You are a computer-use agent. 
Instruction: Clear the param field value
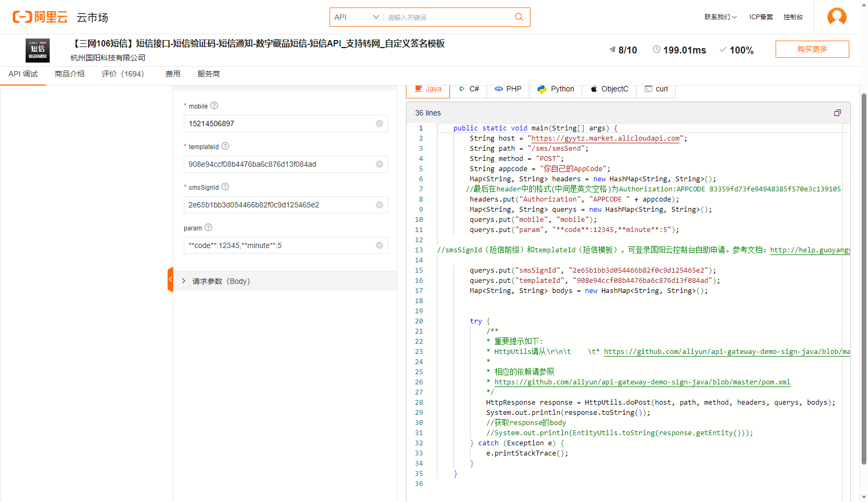(379, 245)
